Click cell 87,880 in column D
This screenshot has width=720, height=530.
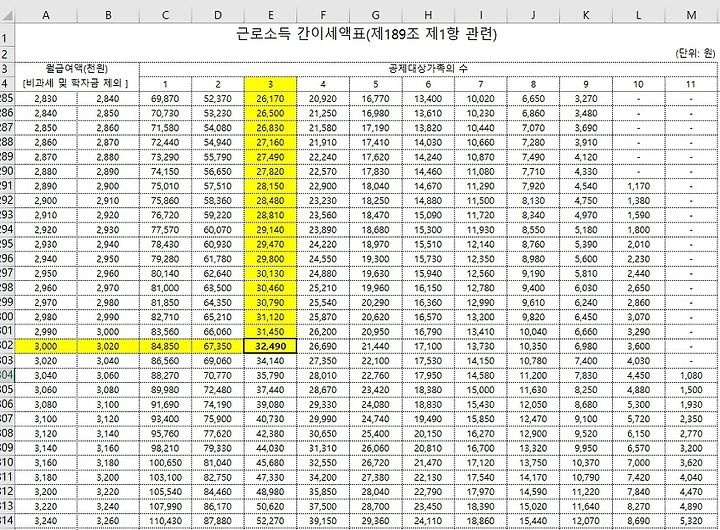click(218, 521)
